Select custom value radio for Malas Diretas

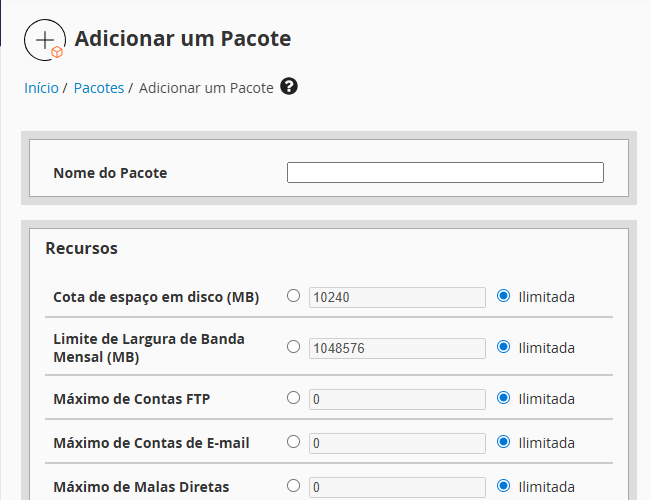click(x=293, y=486)
